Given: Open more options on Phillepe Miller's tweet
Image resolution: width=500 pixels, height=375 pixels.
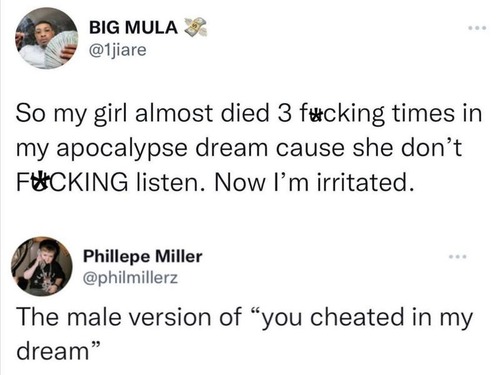Looking at the screenshot, I should (458, 257).
